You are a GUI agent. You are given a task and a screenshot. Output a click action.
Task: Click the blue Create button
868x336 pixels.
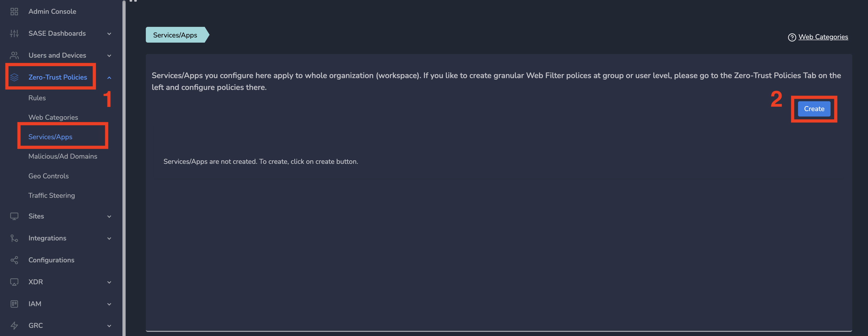tap(814, 109)
